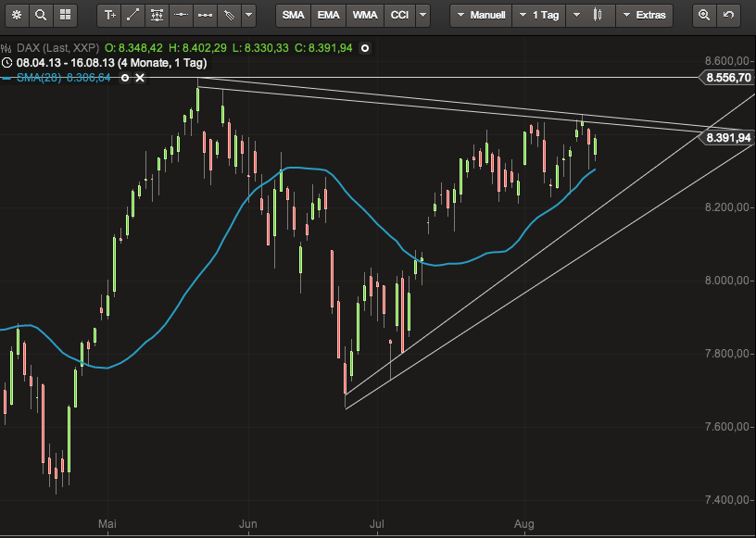Open the chart settings gear icon
This screenshot has width=756, height=538.
[x=16, y=15]
